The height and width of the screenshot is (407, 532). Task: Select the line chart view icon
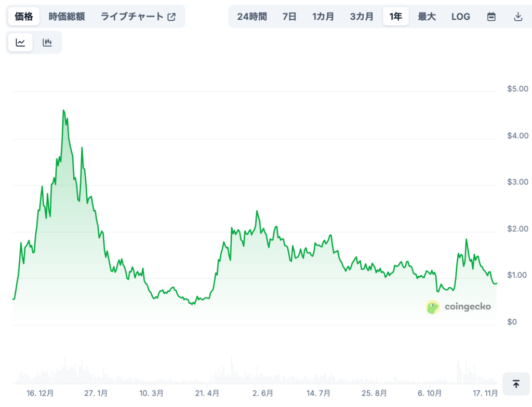pyautogui.click(x=20, y=42)
